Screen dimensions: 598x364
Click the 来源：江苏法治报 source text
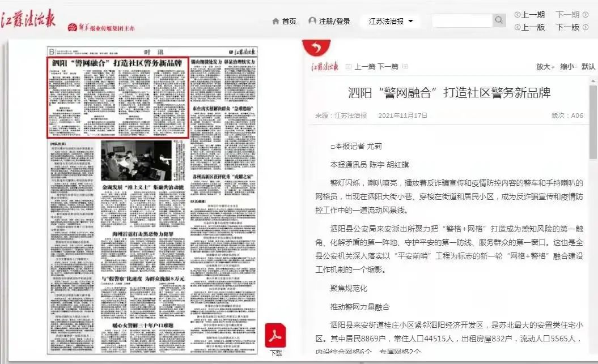(x=341, y=115)
